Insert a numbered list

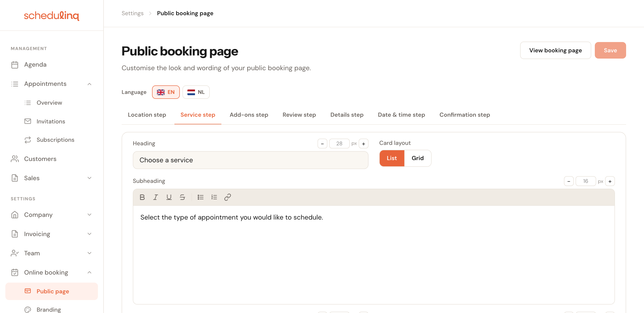(x=214, y=197)
